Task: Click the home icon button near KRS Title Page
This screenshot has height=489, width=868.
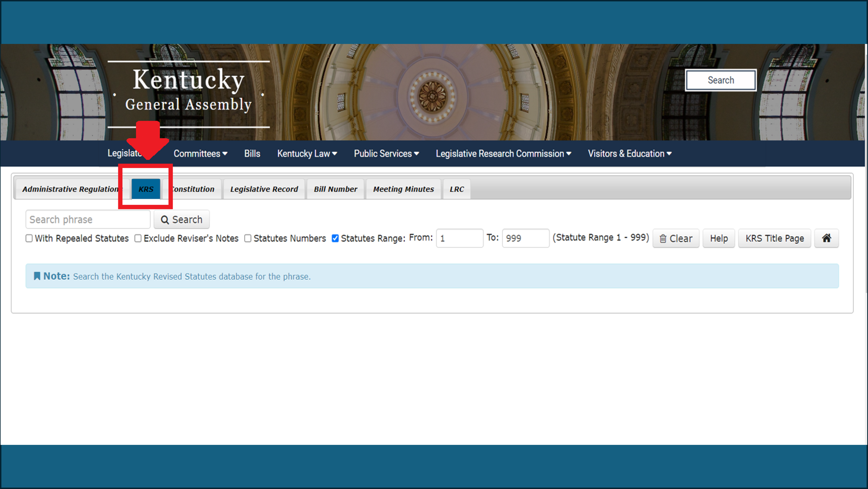Action: [826, 238]
